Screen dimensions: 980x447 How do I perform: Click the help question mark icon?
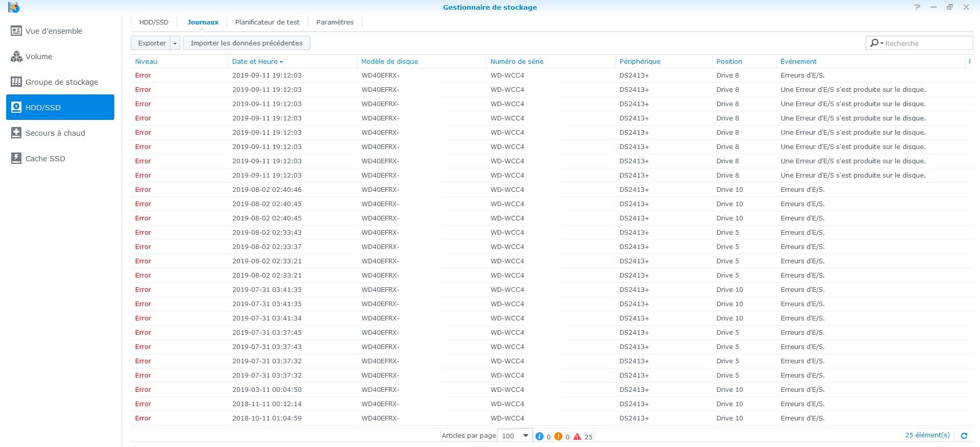pyautogui.click(x=917, y=7)
